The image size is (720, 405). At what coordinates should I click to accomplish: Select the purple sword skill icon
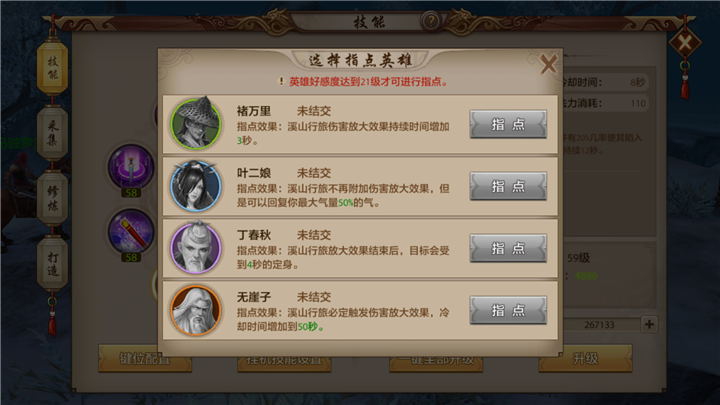coord(131,167)
